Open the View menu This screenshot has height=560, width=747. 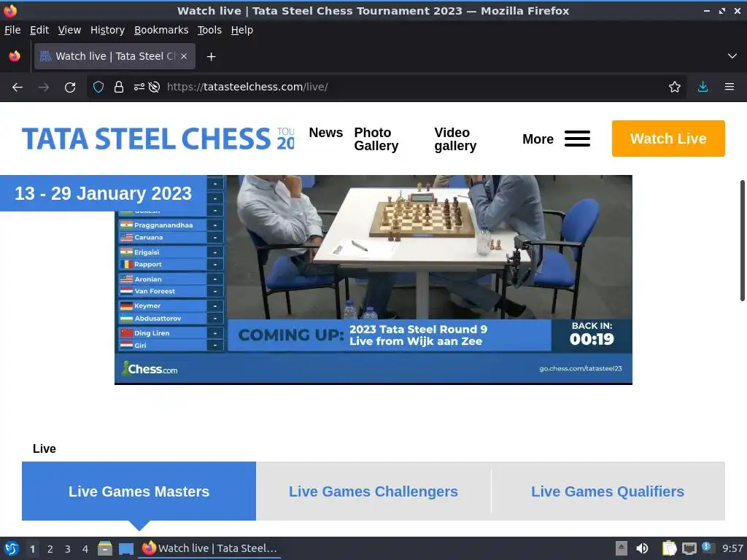69,30
